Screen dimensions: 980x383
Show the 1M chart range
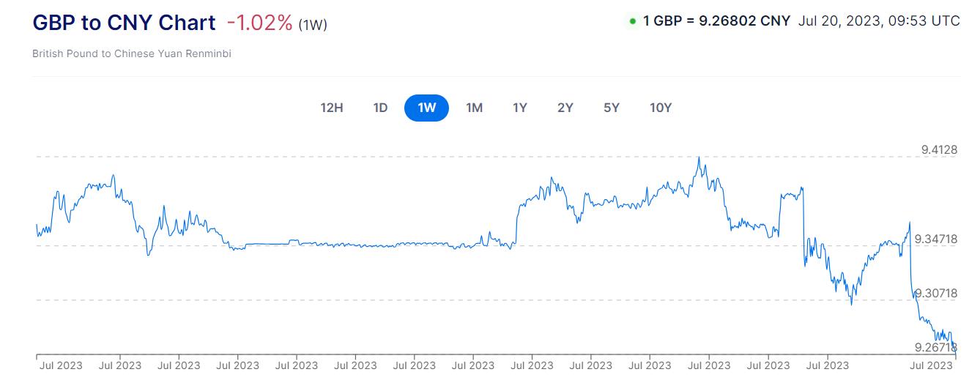[474, 108]
